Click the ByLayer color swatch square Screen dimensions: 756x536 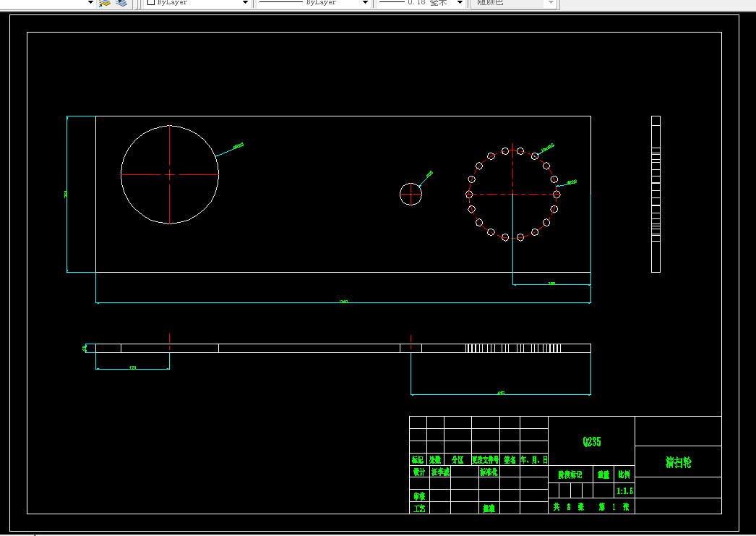151,2
